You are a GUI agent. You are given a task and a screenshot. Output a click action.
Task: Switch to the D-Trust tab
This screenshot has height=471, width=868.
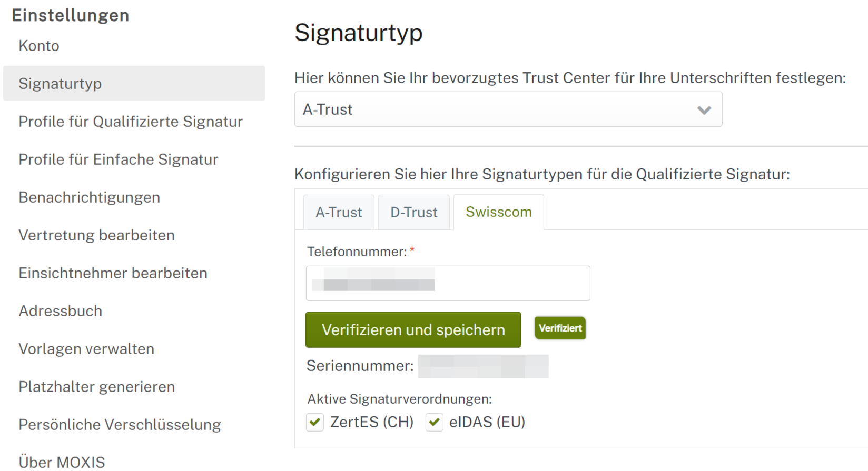tap(413, 213)
